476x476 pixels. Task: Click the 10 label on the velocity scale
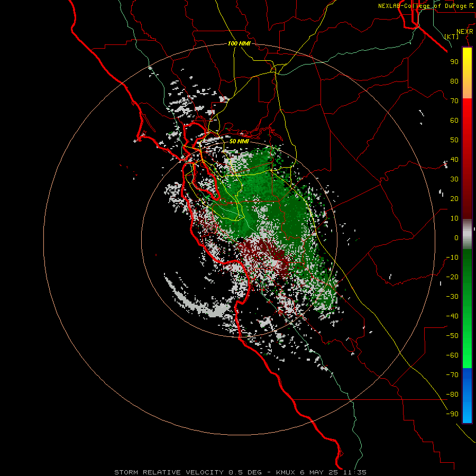(x=454, y=218)
